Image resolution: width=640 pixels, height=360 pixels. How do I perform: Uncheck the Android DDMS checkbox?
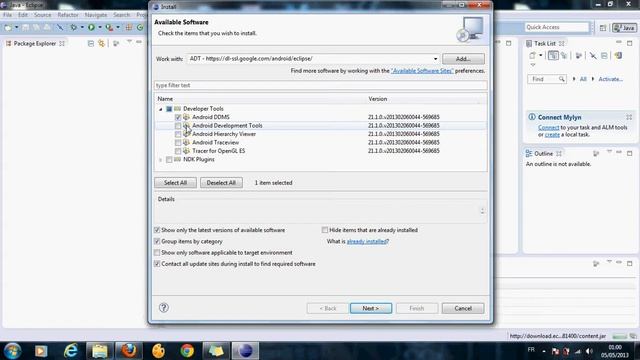tap(178, 117)
